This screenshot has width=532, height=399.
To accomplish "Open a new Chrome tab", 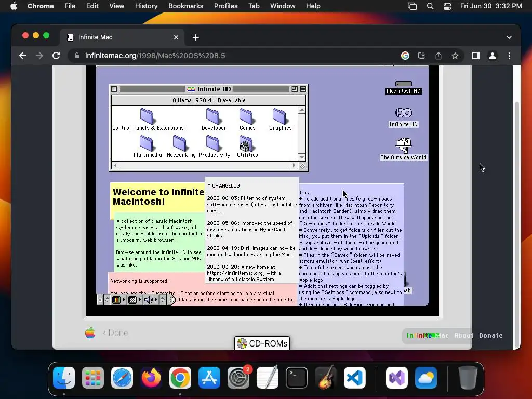I will [x=196, y=37].
